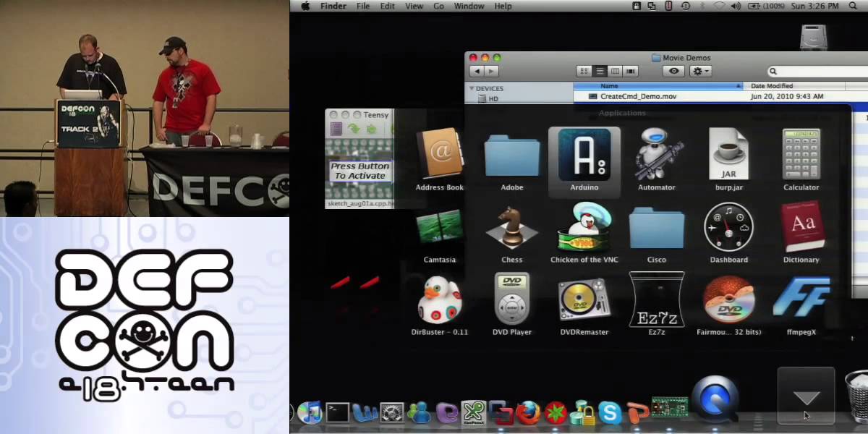Viewport: 868px width, 434px height.
Task: Click Finder forward navigation button
Action: [x=492, y=71]
